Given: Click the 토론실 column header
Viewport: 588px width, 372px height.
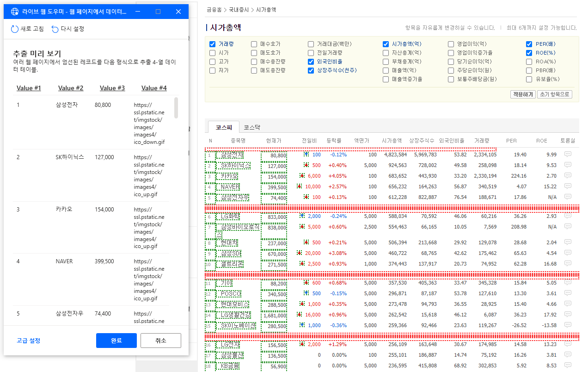Looking at the screenshot, I should 568,141.
